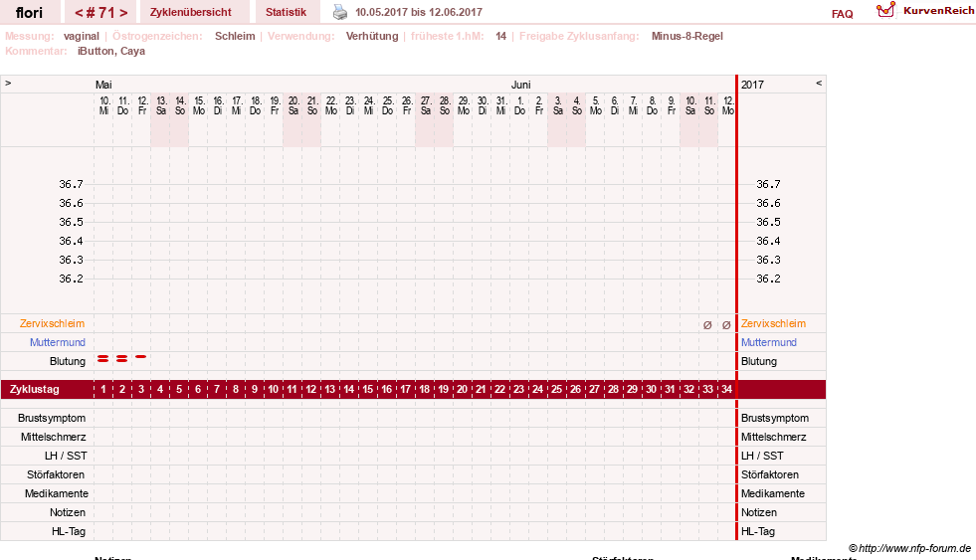The height and width of the screenshot is (560, 976).
Task: Open the nfp-forum.de copyright link
Action: click(x=910, y=548)
